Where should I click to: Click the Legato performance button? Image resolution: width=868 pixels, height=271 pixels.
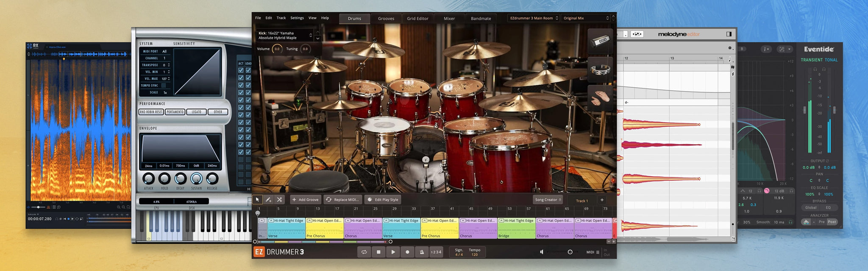[196, 112]
